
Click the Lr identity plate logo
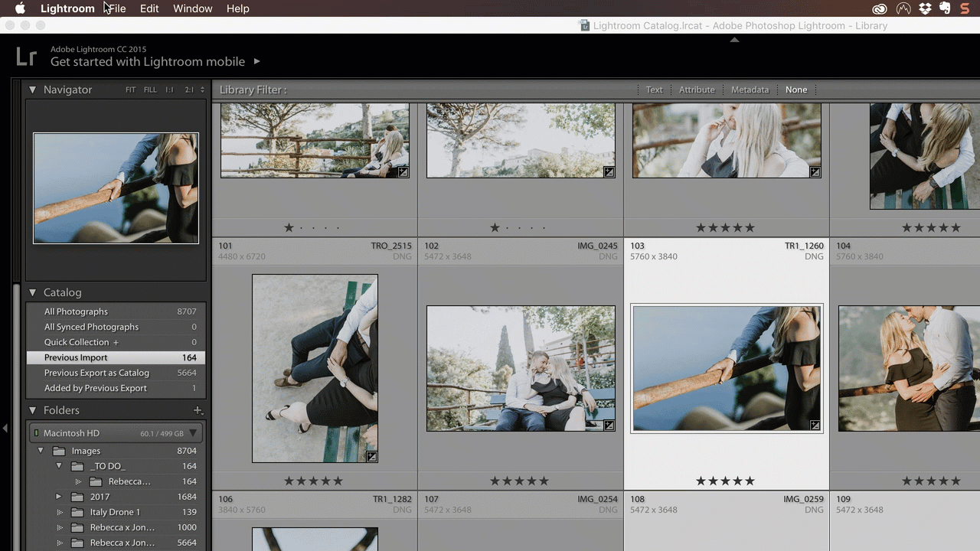click(x=26, y=57)
